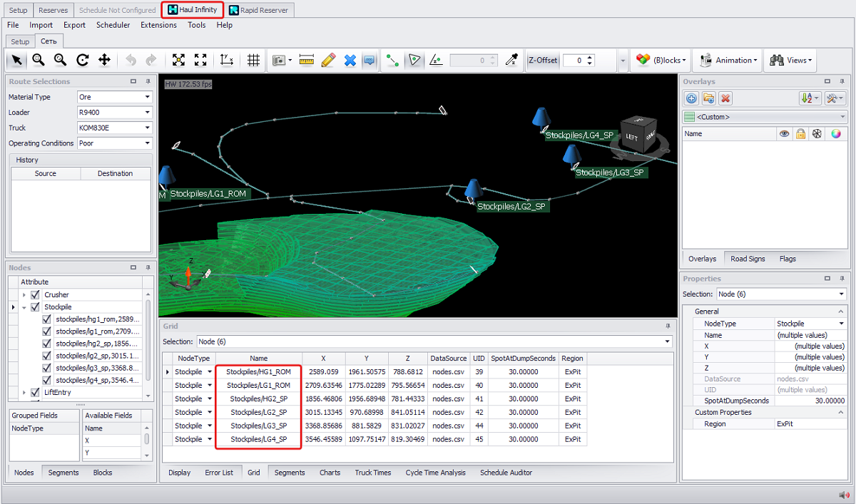Click the blue X delete tool

[x=350, y=61]
